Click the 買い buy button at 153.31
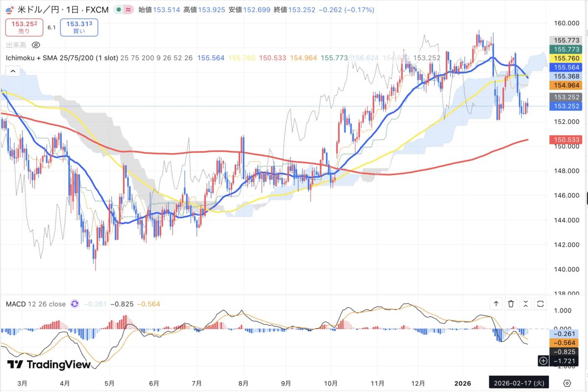 coord(79,27)
